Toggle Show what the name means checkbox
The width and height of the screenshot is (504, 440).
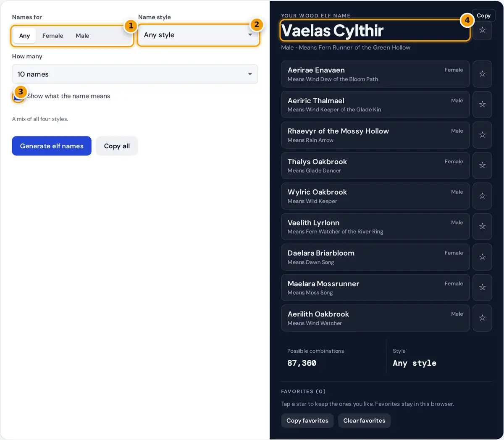(18, 97)
